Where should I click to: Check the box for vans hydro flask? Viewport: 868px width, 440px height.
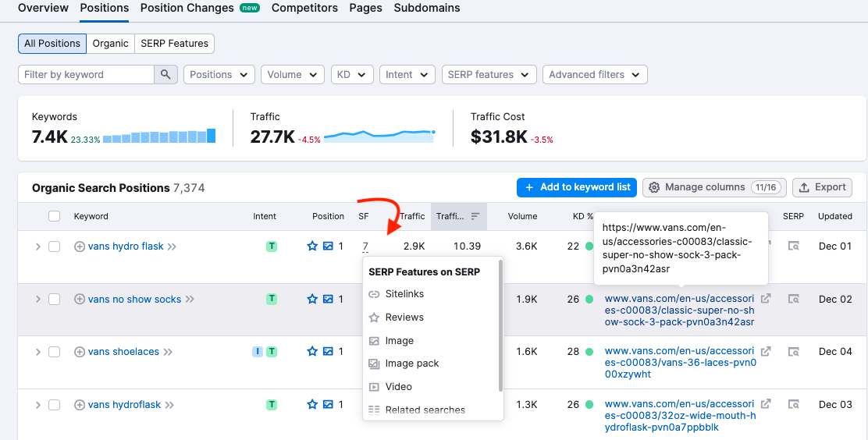55,247
